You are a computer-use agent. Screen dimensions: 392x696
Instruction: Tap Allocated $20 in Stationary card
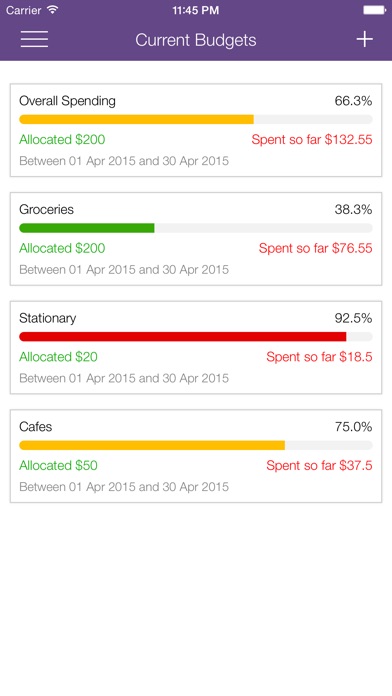(x=58, y=357)
